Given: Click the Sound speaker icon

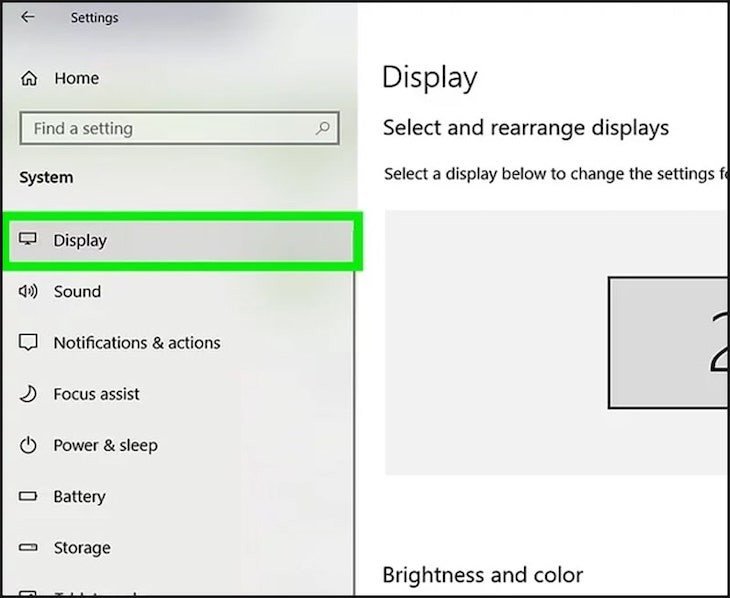Looking at the screenshot, I should click(29, 291).
